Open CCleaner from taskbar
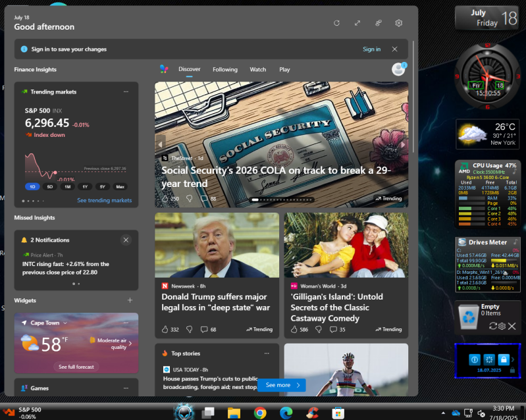 [x=312, y=413]
